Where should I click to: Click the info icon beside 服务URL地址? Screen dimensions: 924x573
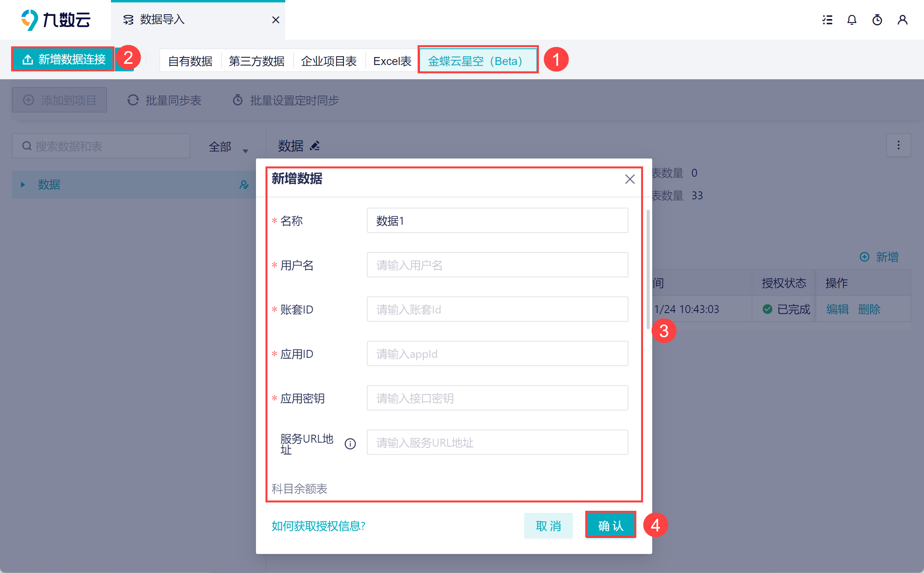[x=350, y=444]
